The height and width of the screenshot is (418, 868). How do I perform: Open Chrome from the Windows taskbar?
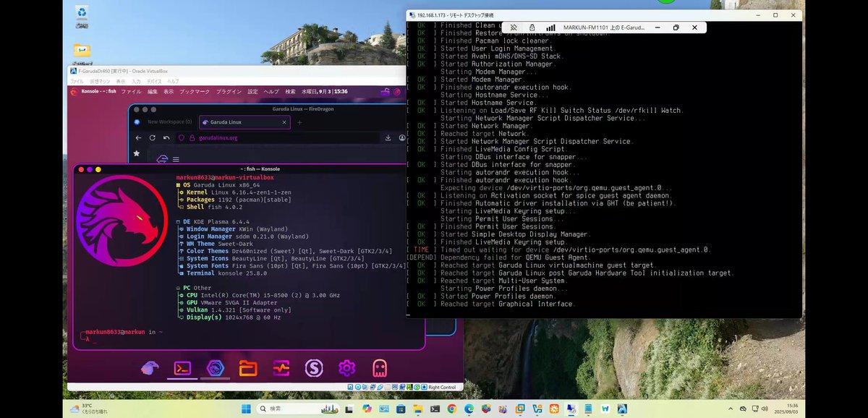click(x=451, y=409)
